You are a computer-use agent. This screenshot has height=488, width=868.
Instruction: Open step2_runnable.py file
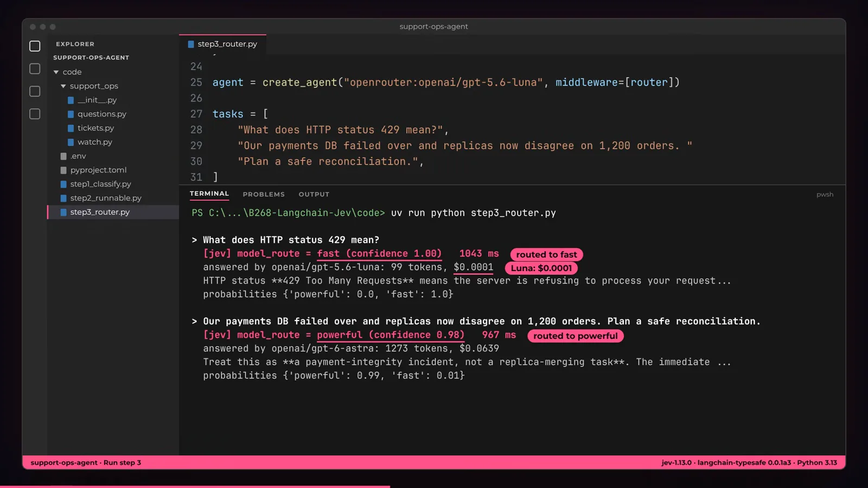pos(106,198)
